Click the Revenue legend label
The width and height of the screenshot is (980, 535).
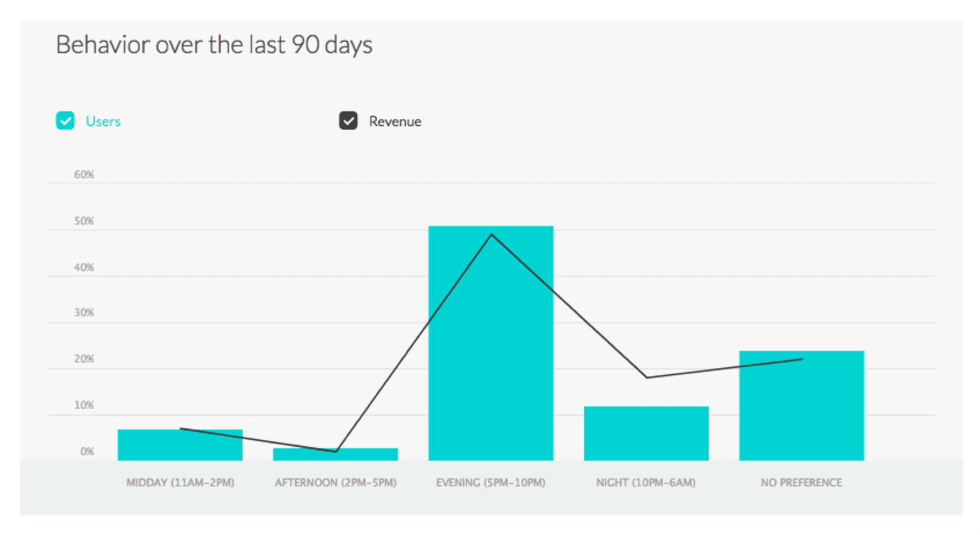click(395, 121)
